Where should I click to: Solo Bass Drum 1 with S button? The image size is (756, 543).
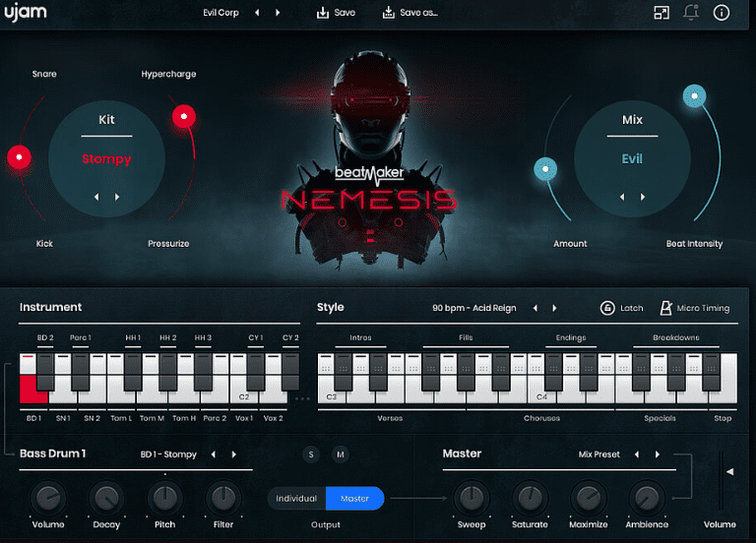(x=311, y=454)
